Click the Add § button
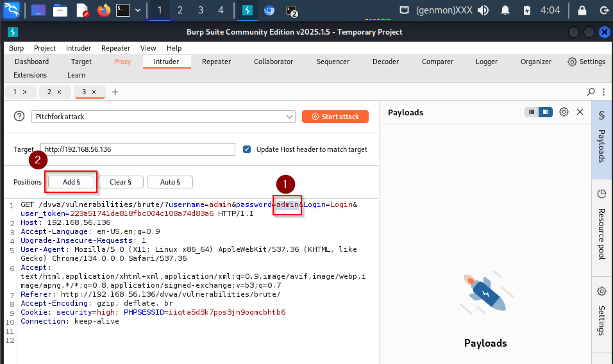 coord(71,182)
